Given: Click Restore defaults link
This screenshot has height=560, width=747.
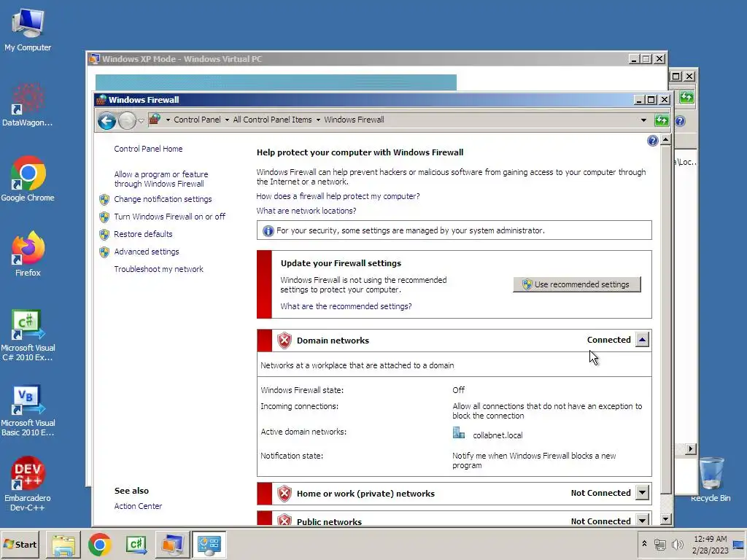Looking at the screenshot, I should coord(143,234).
